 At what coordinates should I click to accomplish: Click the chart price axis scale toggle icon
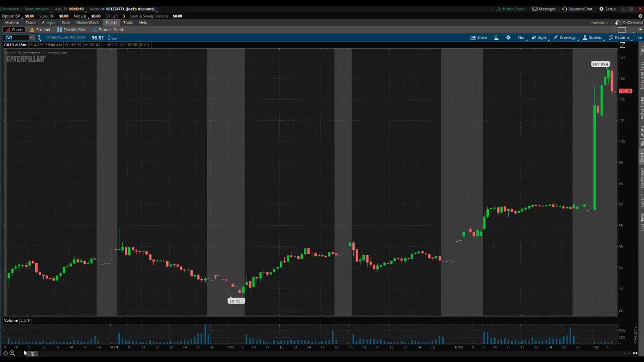pos(622,45)
